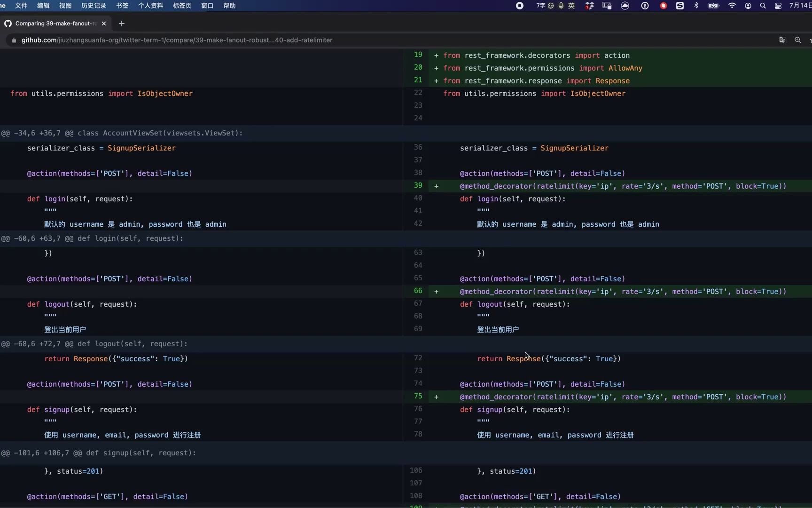This screenshot has height=508, width=812.
Task: Switch input language via 英 indicator
Action: coord(571,6)
